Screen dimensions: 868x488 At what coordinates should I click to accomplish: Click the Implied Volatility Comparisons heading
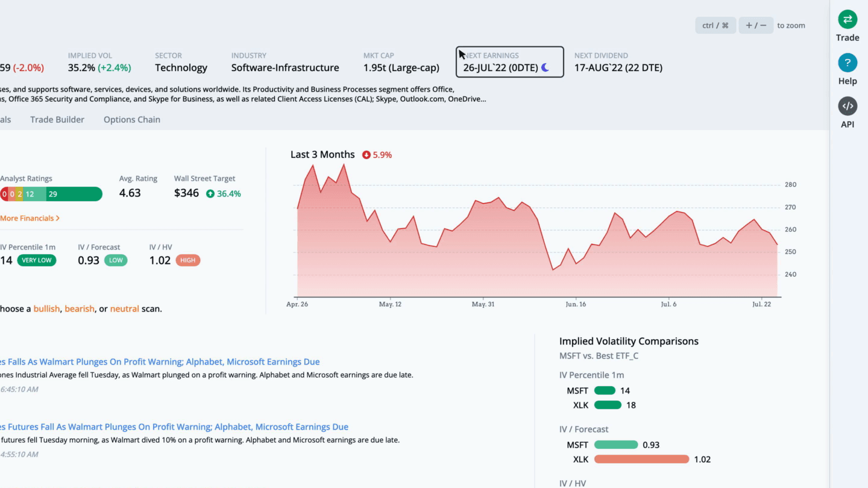[629, 341]
